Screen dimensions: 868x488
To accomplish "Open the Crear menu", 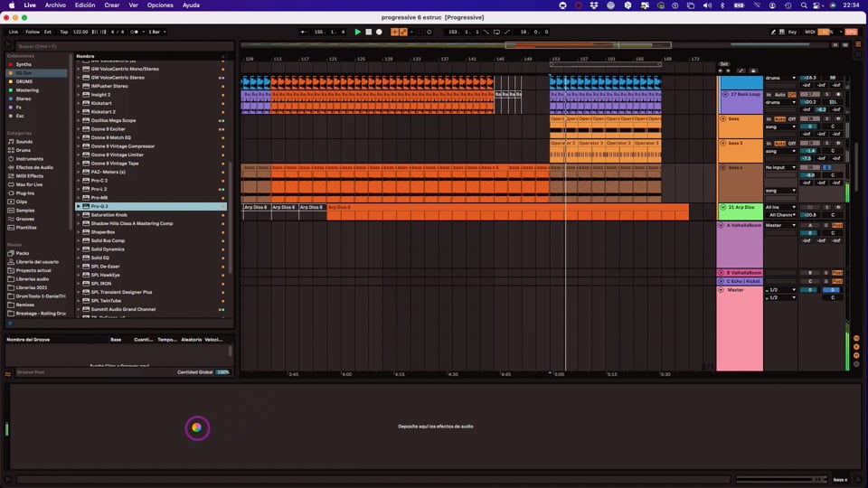I will point(112,5).
